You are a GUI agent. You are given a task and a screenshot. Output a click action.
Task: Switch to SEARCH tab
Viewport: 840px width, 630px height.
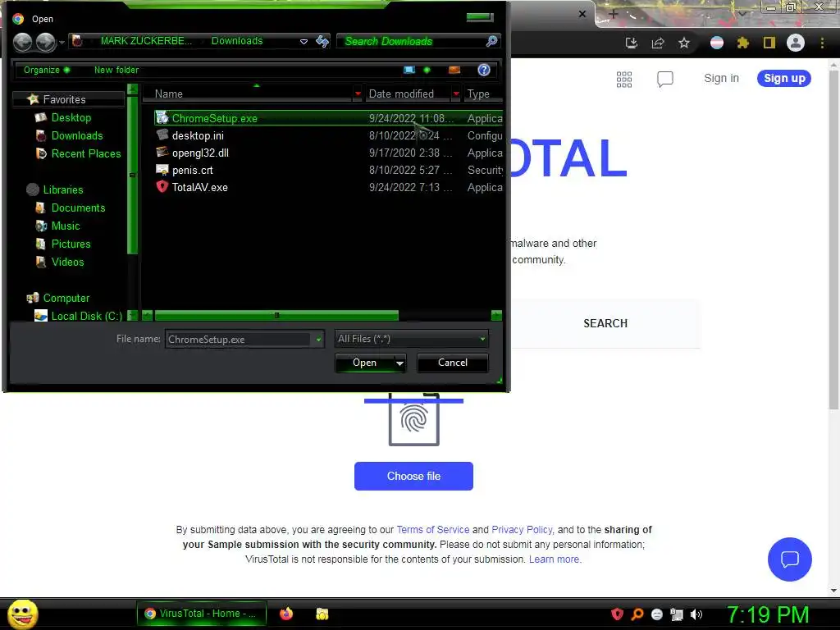click(x=605, y=323)
